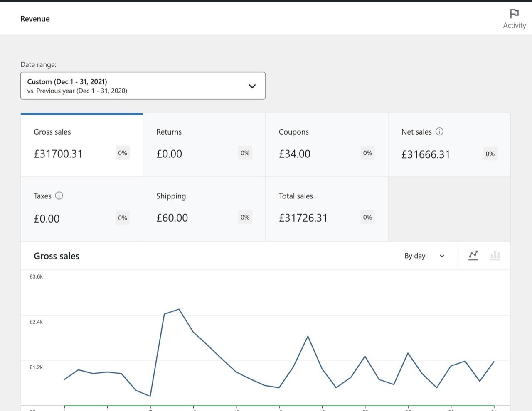This screenshot has height=411, width=532.
Task: Click the £3.6k axis label
Action: pos(36,276)
